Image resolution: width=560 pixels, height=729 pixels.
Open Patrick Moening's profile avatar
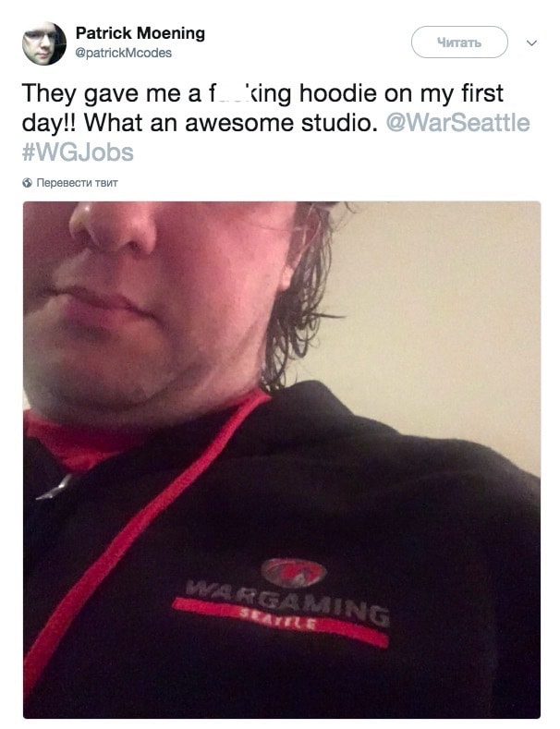tap(43, 43)
